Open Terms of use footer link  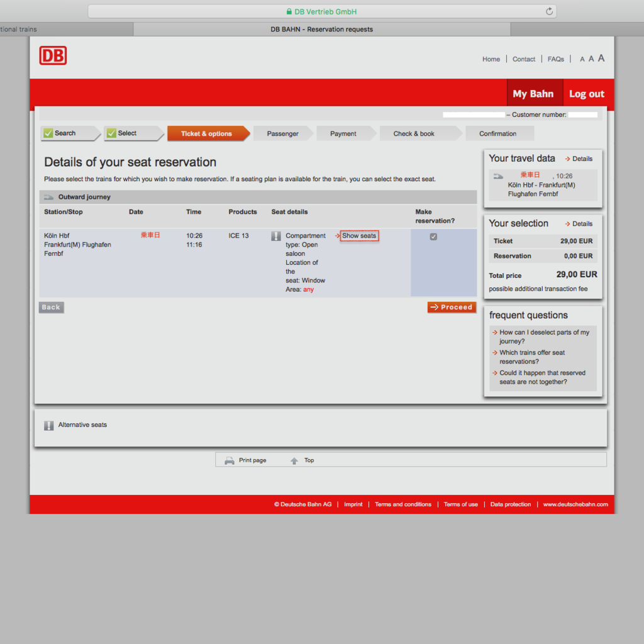click(461, 504)
